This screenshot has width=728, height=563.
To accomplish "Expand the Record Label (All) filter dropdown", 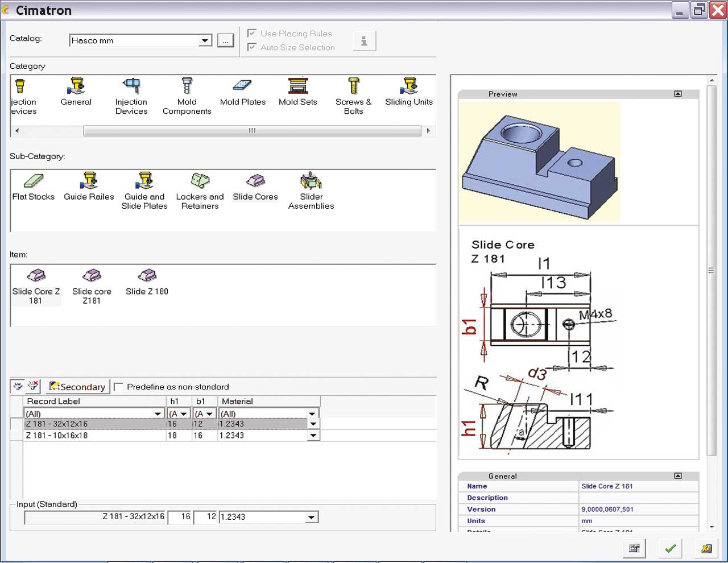I will tap(158, 414).
